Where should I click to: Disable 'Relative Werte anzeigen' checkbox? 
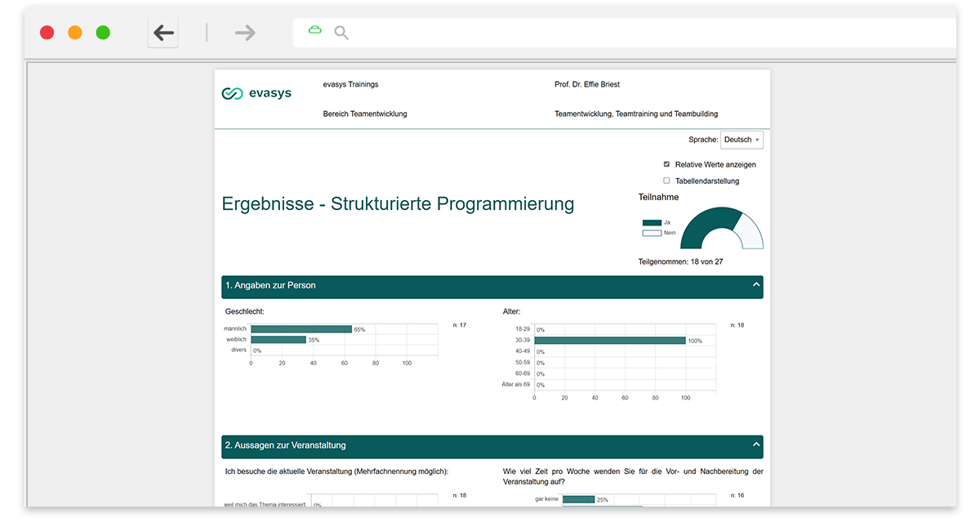click(x=666, y=164)
